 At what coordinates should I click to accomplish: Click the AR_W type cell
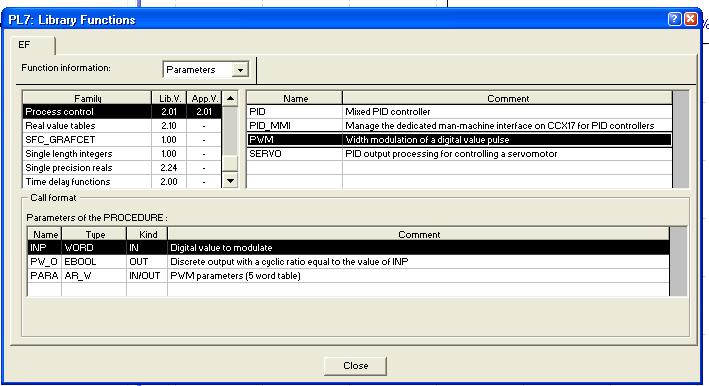click(x=94, y=276)
